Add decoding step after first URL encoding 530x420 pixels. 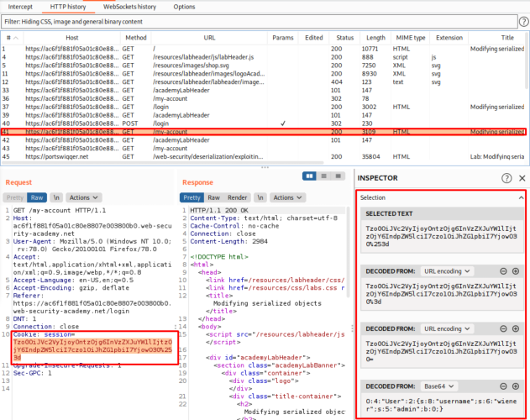click(x=515, y=270)
